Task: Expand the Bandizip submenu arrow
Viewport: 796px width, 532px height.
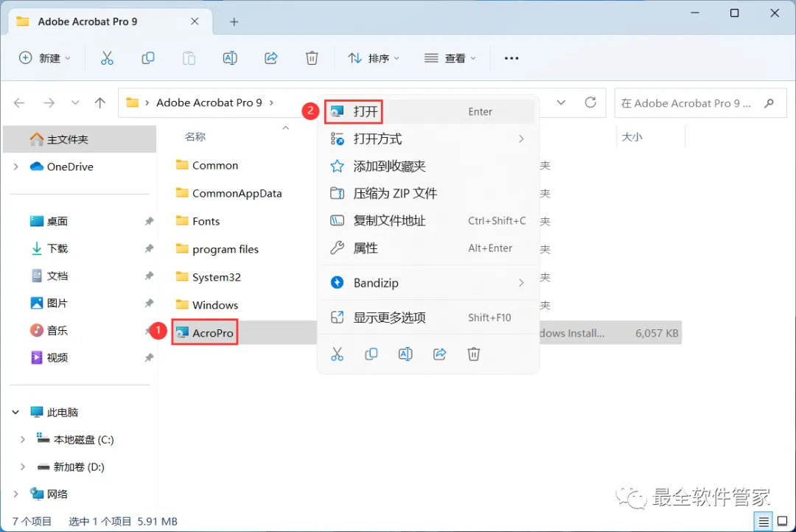Action: (521, 283)
